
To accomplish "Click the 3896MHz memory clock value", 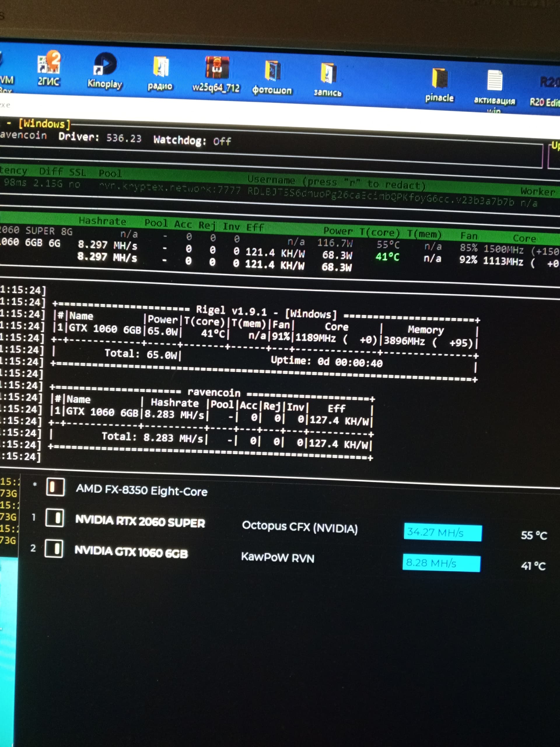I will [404, 341].
